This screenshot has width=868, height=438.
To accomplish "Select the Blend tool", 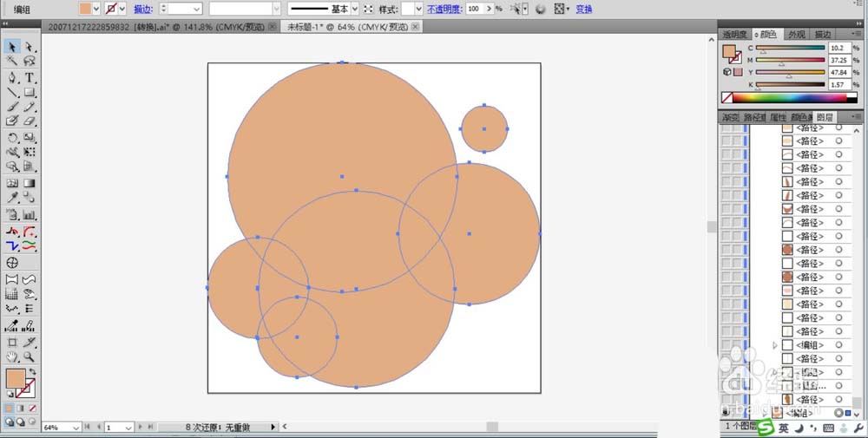I will click(x=30, y=198).
